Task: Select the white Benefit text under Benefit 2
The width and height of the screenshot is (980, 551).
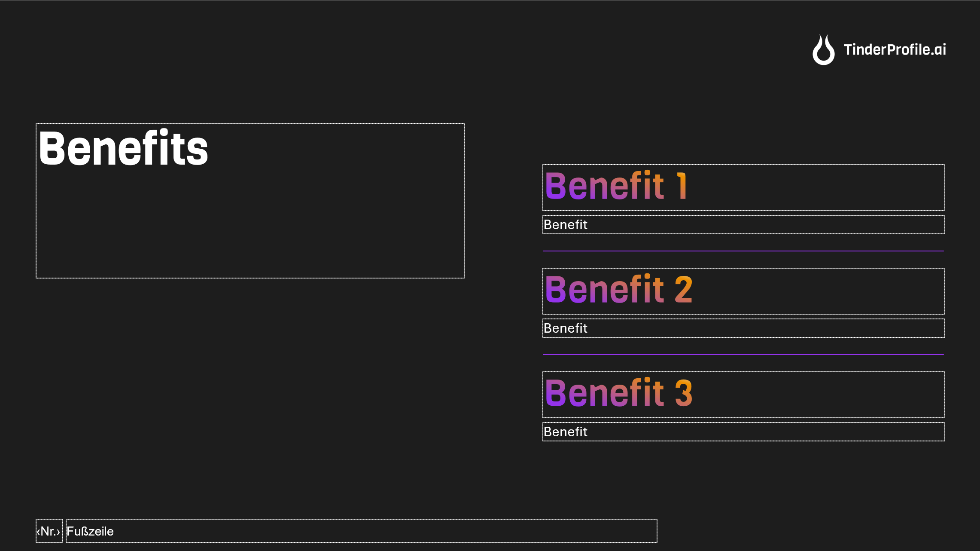Action: [565, 328]
